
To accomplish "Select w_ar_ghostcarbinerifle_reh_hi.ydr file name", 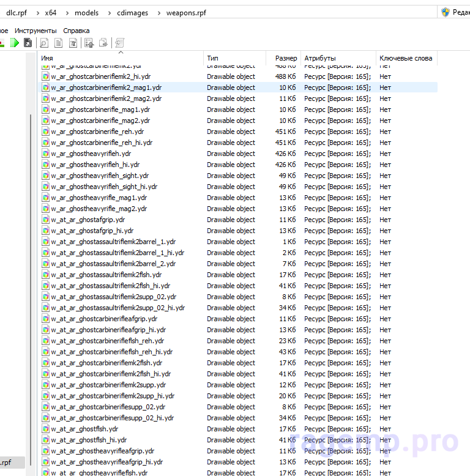I will tap(102, 143).
